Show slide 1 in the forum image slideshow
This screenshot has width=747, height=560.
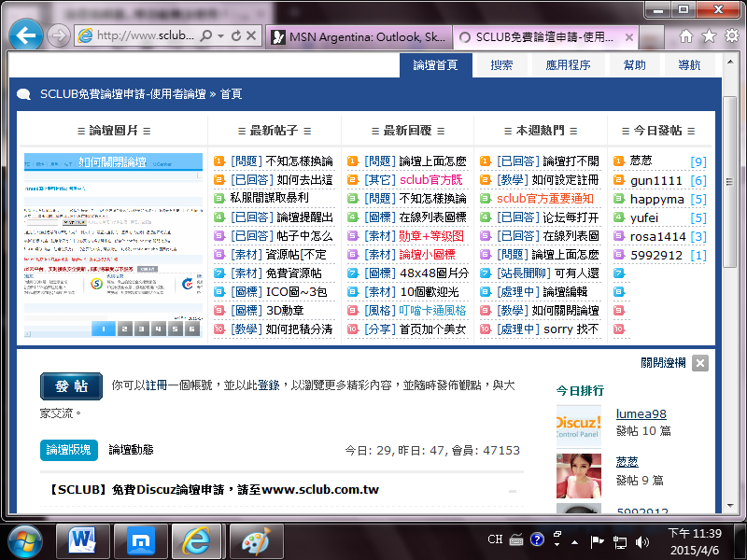104,329
